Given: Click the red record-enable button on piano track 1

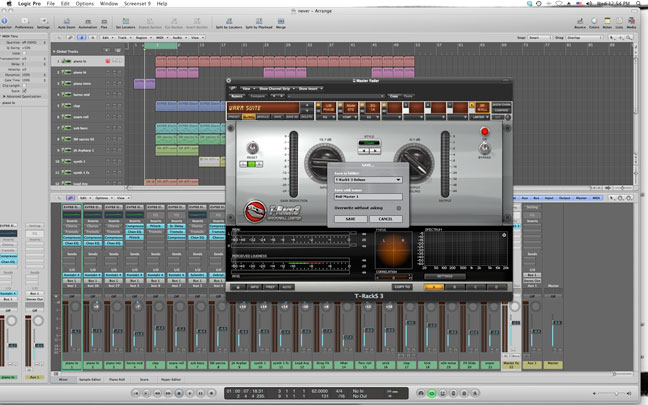Looking at the screenshot, I should (108, 61).
